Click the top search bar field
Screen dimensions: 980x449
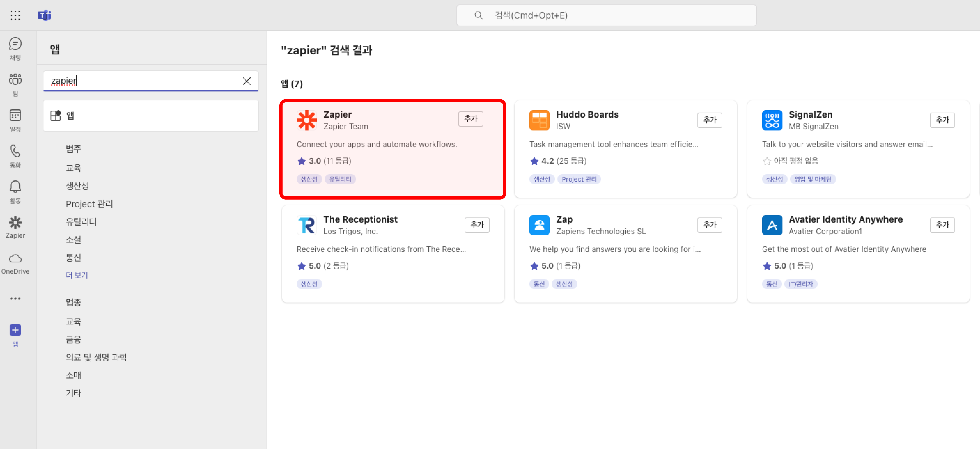tap(606, 15)
